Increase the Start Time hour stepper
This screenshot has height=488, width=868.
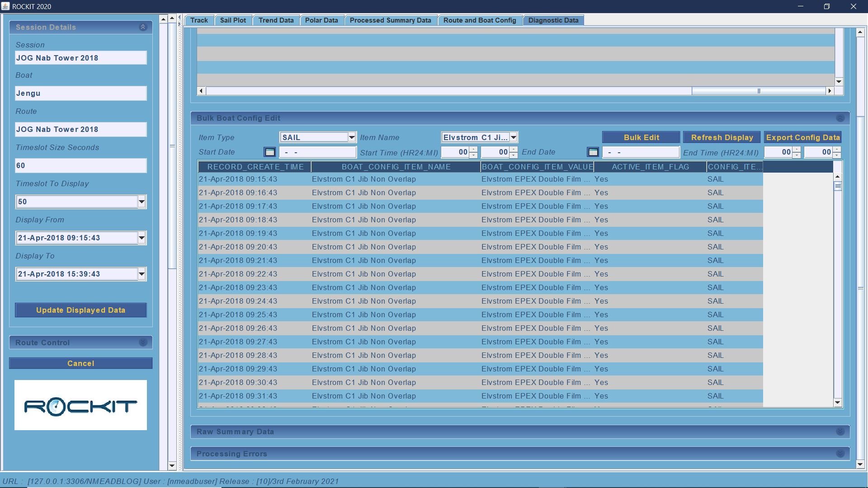pyautogui.click(x=473, y=150)
